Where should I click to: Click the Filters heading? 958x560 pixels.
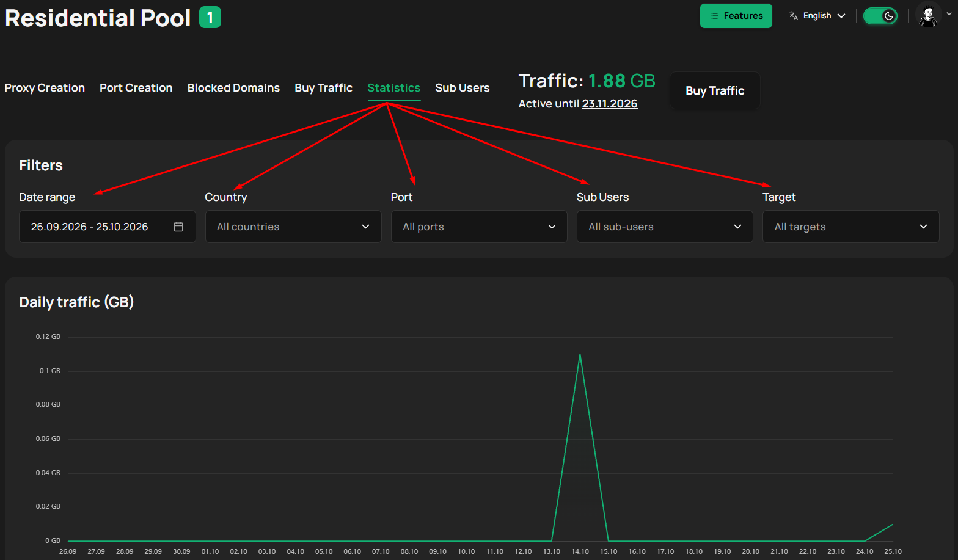[41, 165]
